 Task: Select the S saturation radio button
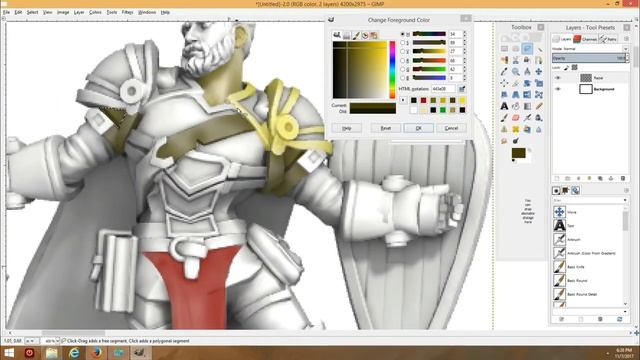(403, 42)
